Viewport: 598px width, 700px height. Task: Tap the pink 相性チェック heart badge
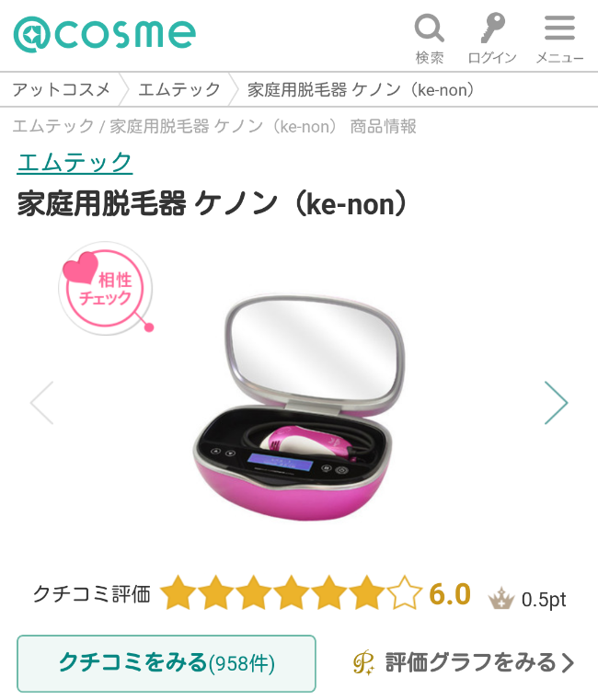click(106, 288)
